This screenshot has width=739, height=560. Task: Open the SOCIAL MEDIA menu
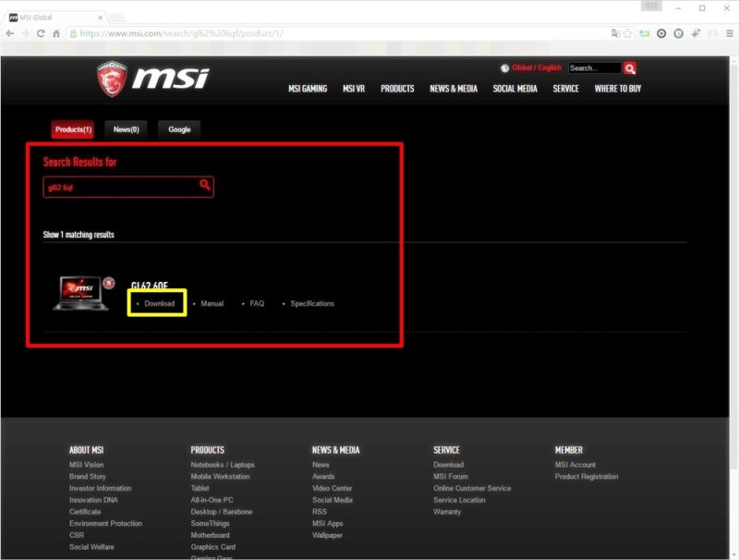tap(515, 89)
